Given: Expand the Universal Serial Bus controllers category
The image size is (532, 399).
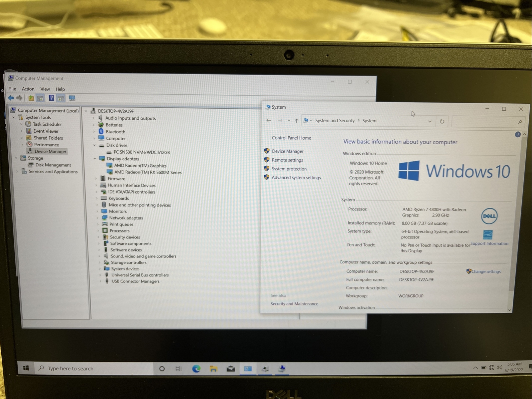Looking at the screenshot, I should (x=100, y=275).
